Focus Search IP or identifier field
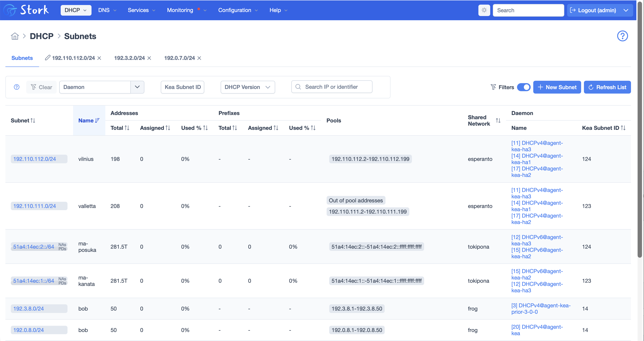Image resolution: width=644 pixels, height=341 pixels. pos(332,87)
